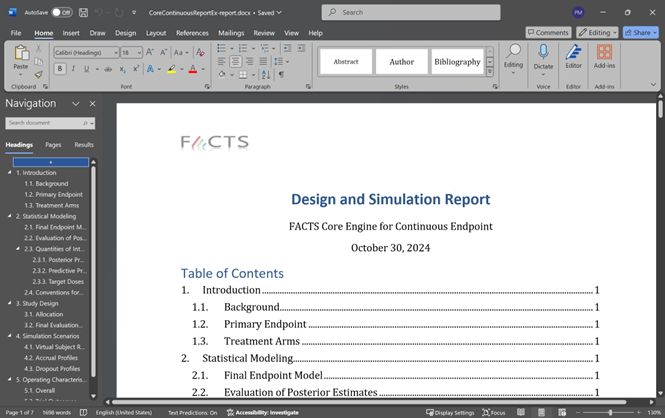Toggle Bold formatting
The height and width of the screenshot is (418, 665).
coord(60,69)
